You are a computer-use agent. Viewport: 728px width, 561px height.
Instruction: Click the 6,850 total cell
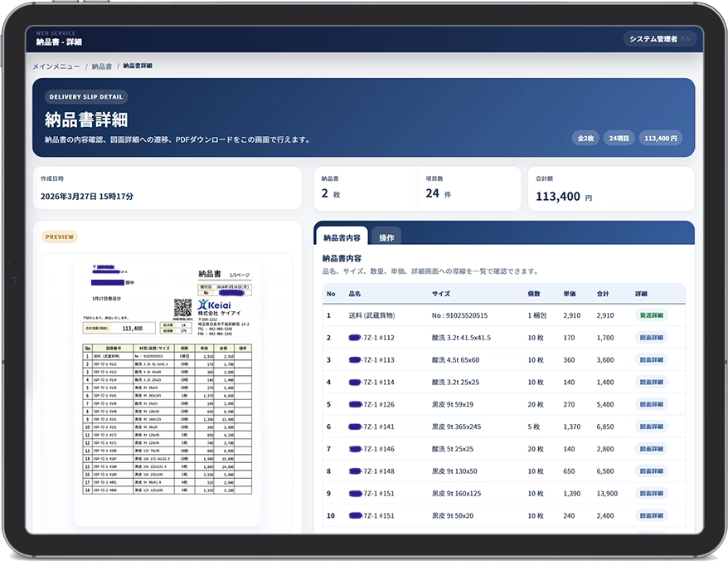click(x=605, y=427)
